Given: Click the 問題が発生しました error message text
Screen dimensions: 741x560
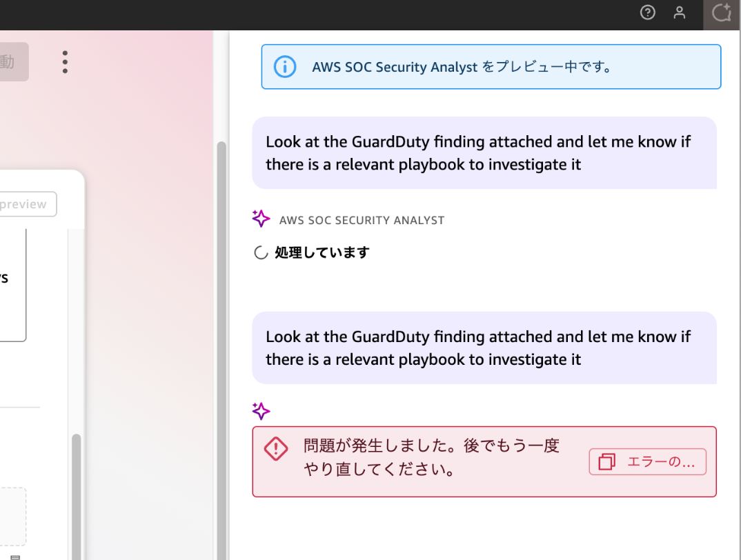Looking at the screenshot, I should click(431, 457).
